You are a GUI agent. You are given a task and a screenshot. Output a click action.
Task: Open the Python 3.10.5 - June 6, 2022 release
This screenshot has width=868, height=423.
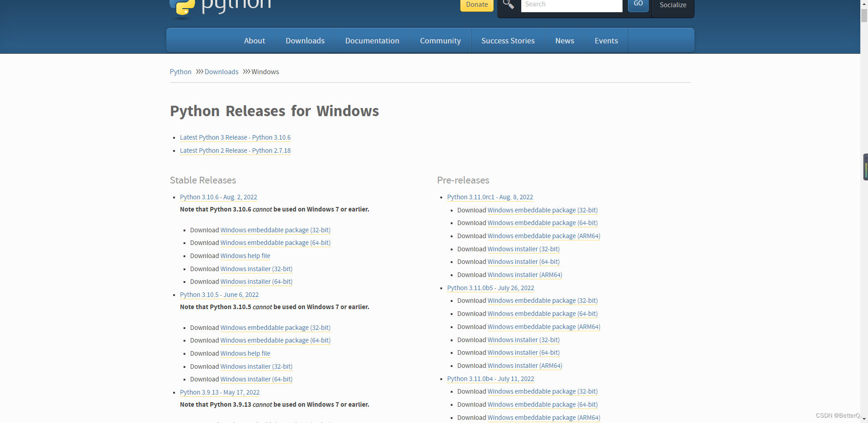coord(219,295)
